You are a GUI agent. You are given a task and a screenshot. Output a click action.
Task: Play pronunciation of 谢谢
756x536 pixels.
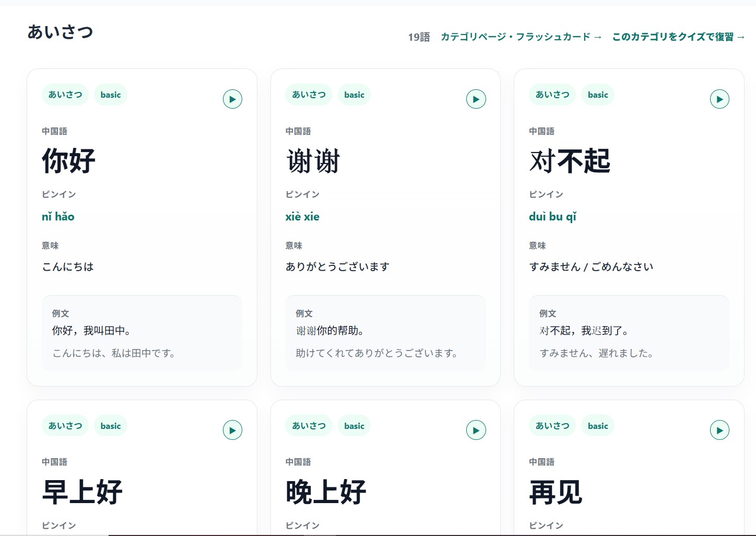click(x=476, y=99)
